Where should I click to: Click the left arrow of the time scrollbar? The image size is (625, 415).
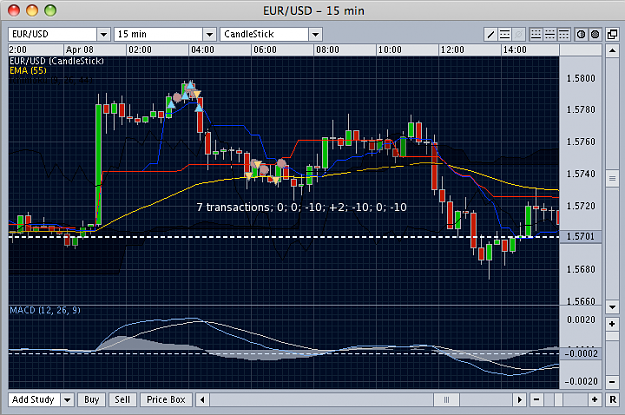(x=202, y=399)
